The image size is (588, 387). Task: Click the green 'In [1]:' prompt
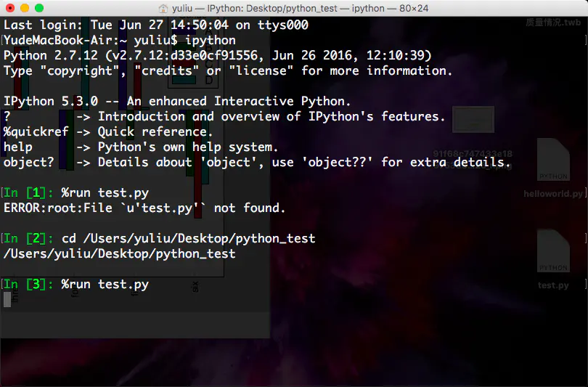[x=28, y=193]
